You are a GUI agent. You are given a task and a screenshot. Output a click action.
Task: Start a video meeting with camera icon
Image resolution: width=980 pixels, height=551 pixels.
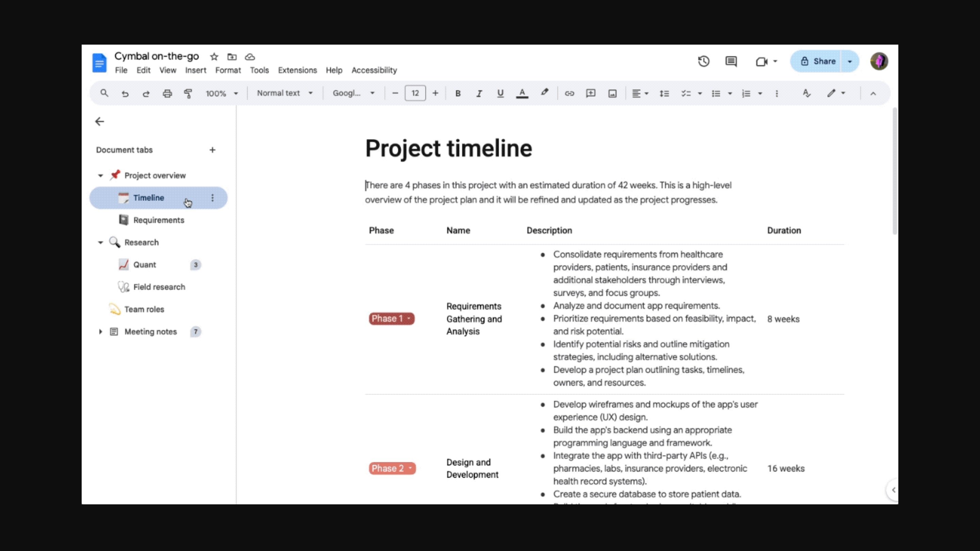761,61
